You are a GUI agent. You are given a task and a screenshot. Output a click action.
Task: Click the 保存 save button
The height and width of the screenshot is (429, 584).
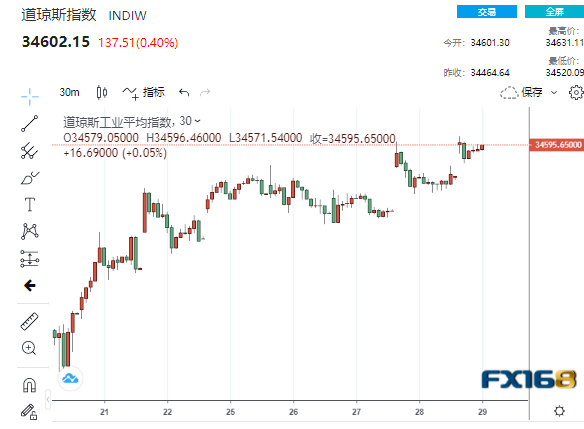tap(521, 92)
